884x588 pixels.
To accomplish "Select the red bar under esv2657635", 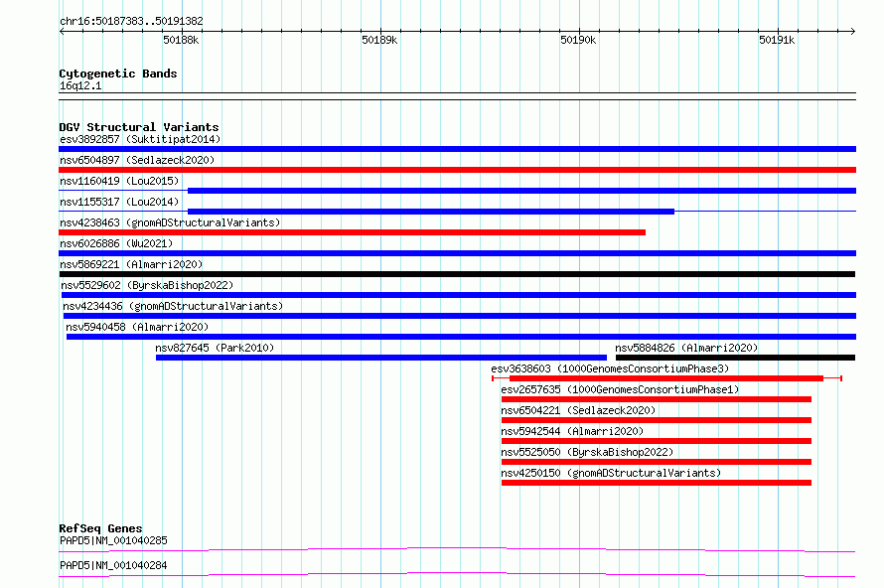I will 657,399.
